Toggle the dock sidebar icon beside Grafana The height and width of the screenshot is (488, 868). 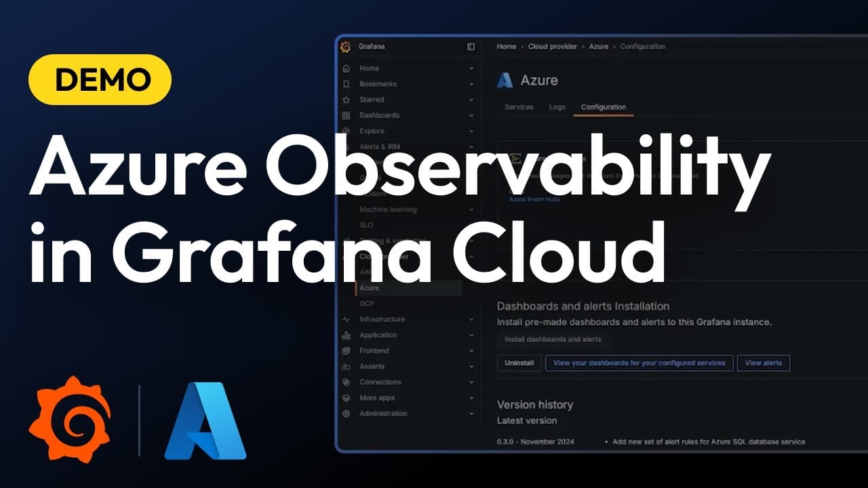click(471, 47)
